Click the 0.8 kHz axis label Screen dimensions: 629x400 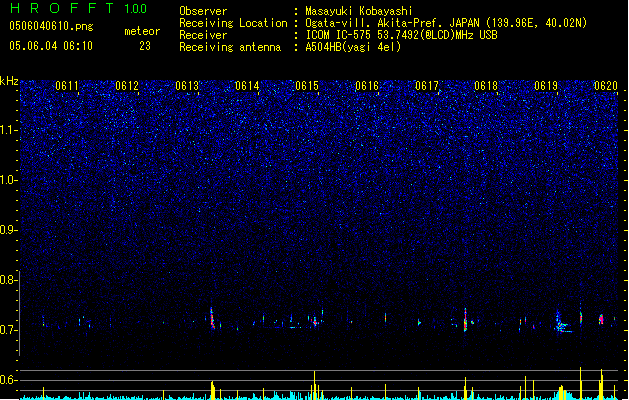[9, 280]
